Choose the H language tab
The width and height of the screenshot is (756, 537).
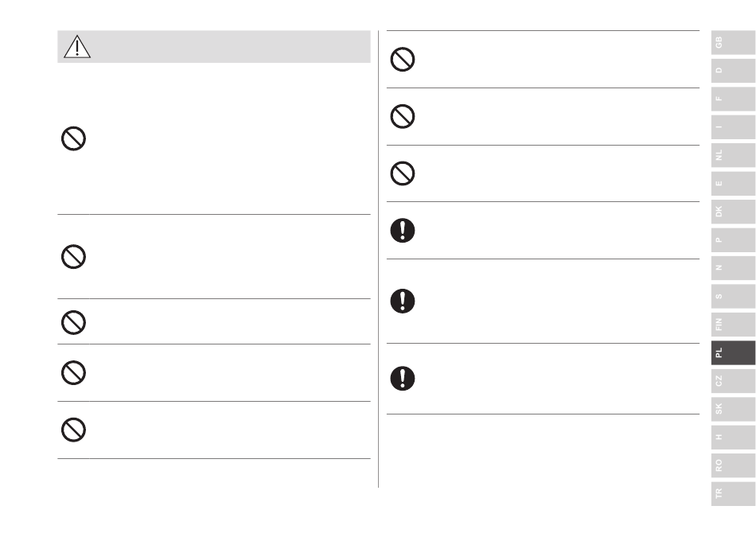[x=733, y=438]
